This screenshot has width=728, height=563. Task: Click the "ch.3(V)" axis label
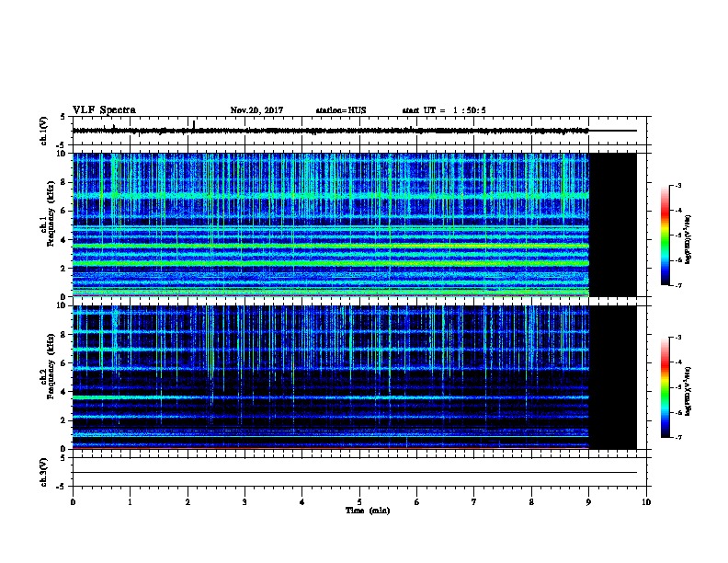point(44,472)
